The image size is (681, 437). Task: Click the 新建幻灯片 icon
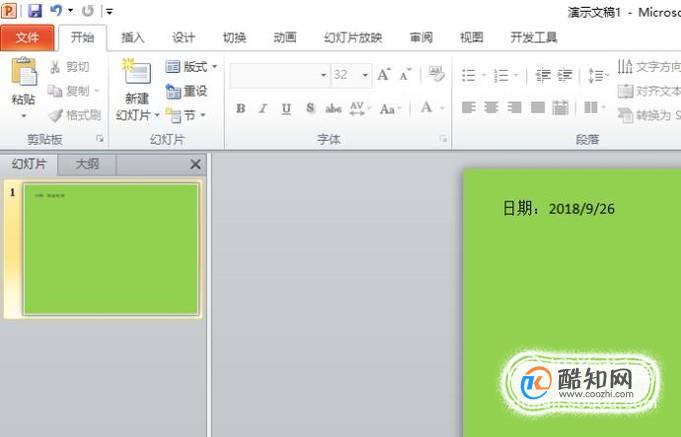tap(137, 72)
